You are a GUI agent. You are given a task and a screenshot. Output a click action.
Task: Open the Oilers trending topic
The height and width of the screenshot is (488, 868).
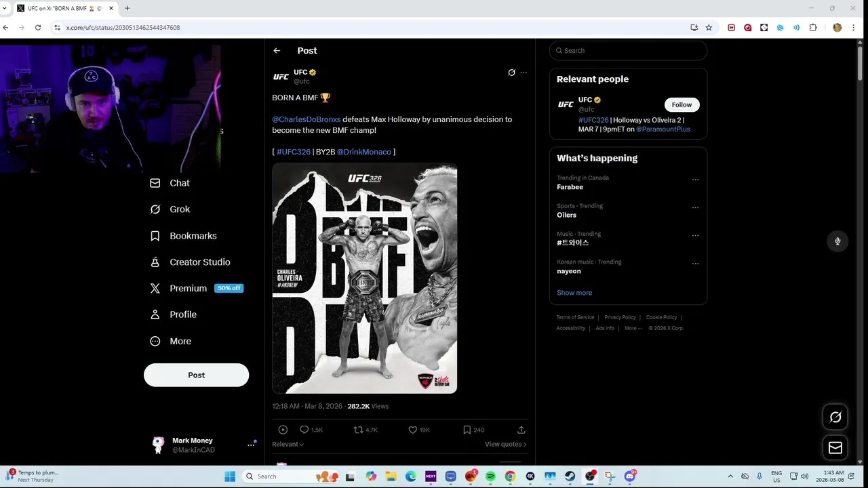point(566,215)
